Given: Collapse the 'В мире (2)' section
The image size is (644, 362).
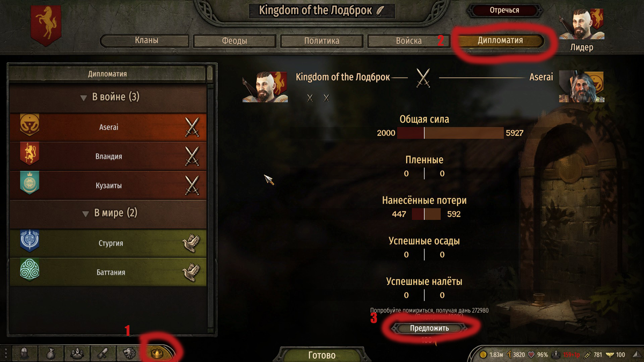Looking at the screenshot, I should point(85,214).
